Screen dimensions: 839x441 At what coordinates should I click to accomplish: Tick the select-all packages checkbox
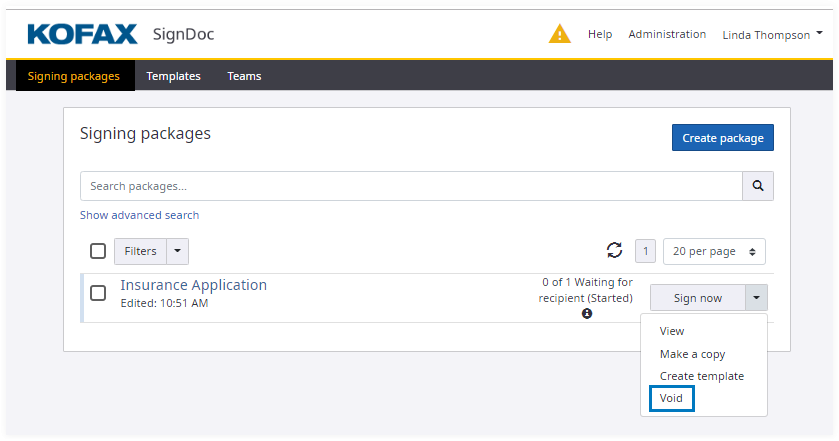pos(98,251)
